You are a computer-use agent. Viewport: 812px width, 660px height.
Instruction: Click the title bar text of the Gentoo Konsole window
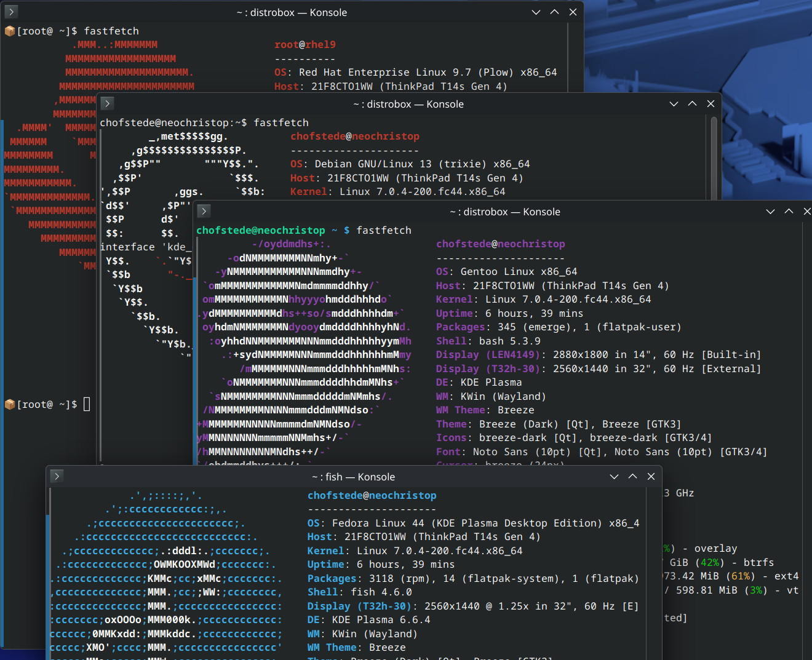pos(505,212)
